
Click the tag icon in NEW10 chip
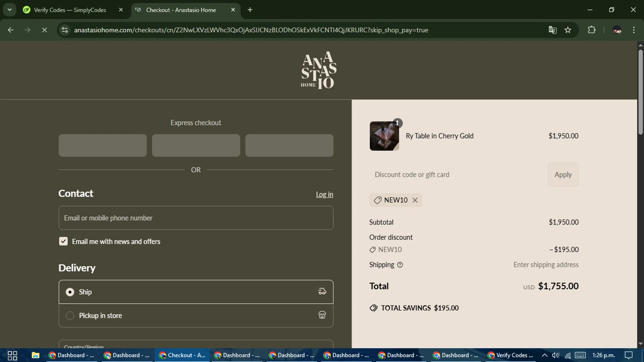377,200
